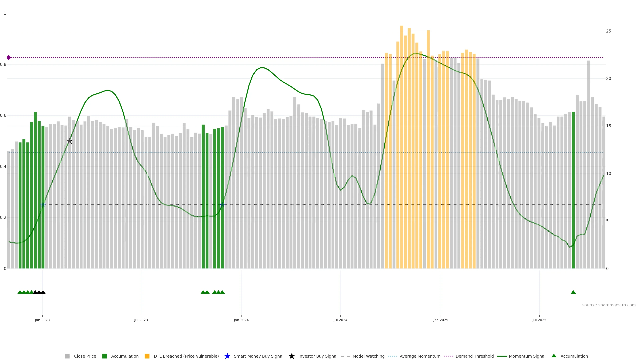Viewport: 644px width, 362px height.
Task: Click the green Accumulation legend color square
Action: [x=104, y=356]
